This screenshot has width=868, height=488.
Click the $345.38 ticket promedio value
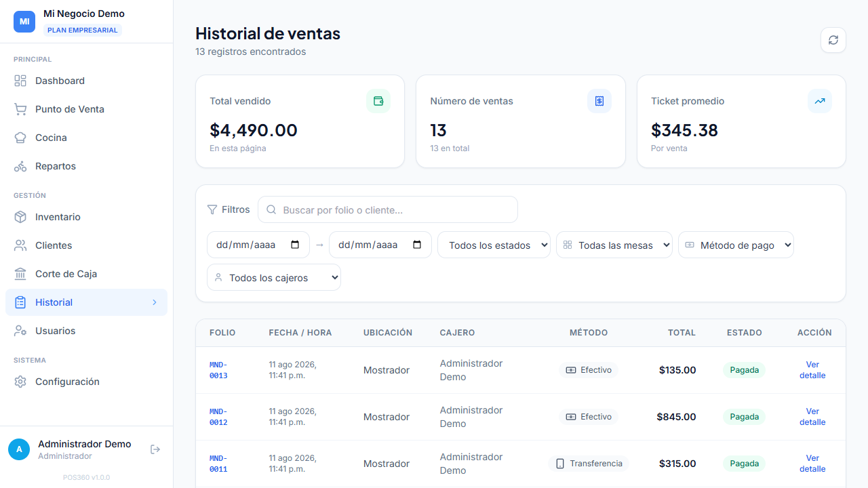tap(684, 130)
